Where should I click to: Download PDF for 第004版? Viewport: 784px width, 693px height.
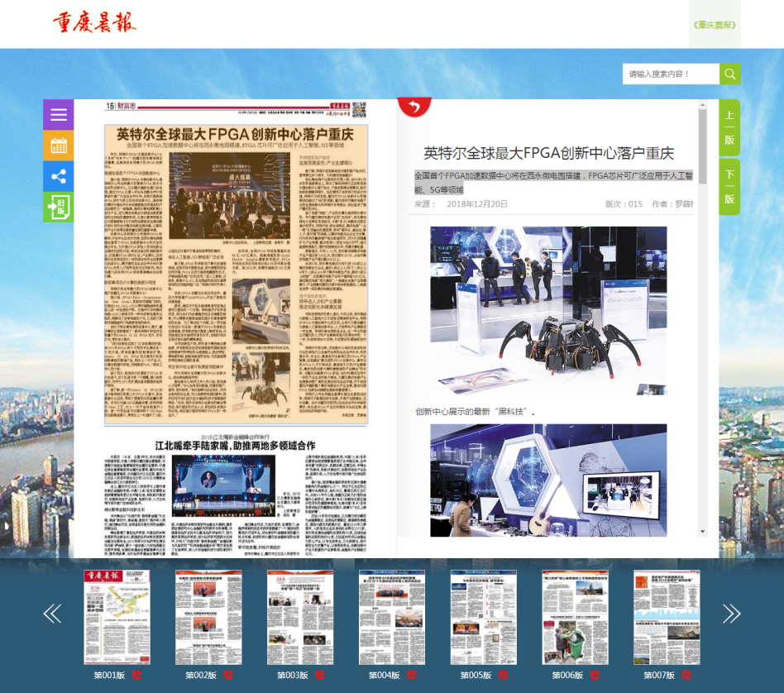point(412,675)
